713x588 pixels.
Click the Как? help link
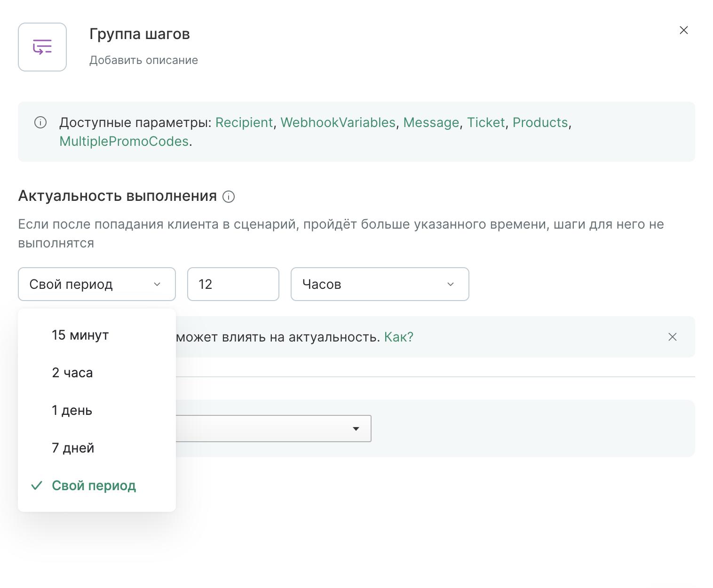(x=399, y=337)
